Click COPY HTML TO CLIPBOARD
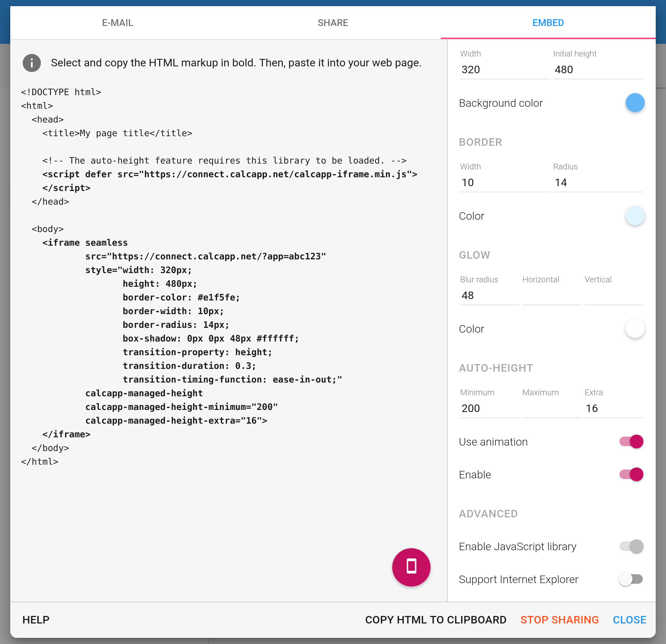Viewport: 666px width, 644px height. click(436, 620)
